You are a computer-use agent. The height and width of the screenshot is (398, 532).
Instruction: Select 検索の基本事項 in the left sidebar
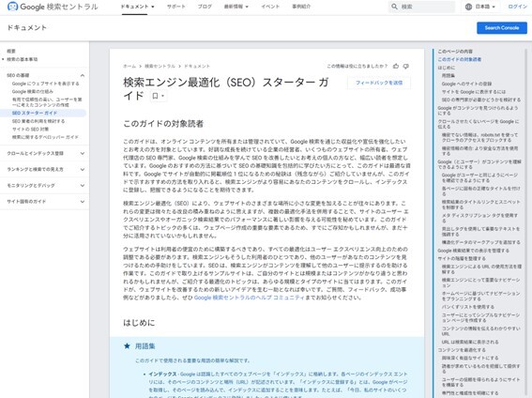pos(23,59)
